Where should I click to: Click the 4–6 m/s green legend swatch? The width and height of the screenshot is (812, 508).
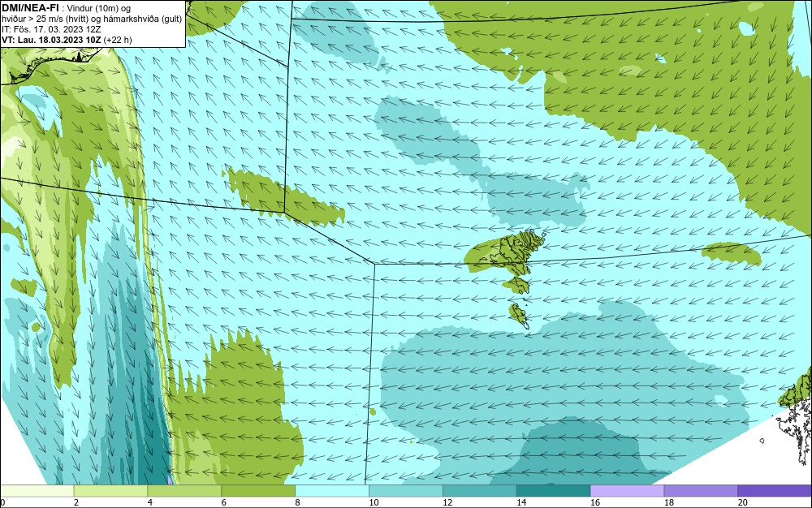tap(184, 490)
